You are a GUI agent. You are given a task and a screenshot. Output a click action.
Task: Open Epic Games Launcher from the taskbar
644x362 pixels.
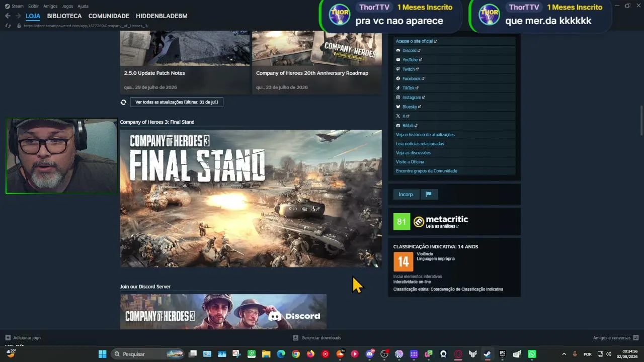click(x=502, y=354)
